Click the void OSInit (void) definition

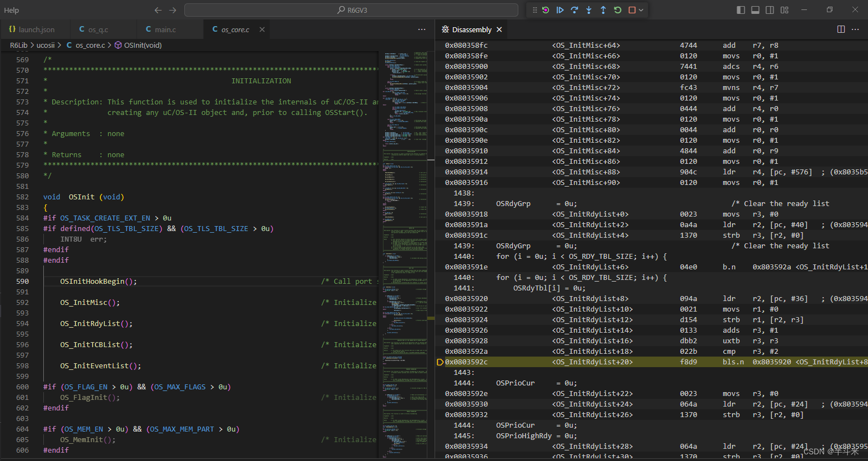[84, 197]
